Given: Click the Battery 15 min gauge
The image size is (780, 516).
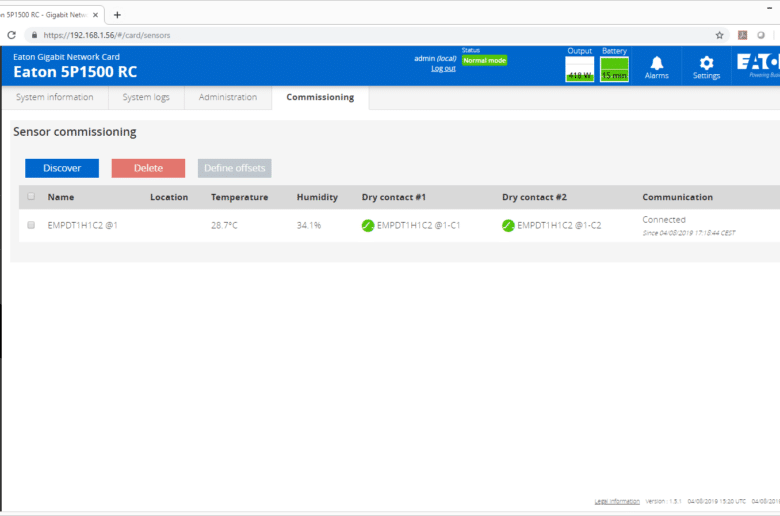Looking at the screenshot, I should click(614, 69).
